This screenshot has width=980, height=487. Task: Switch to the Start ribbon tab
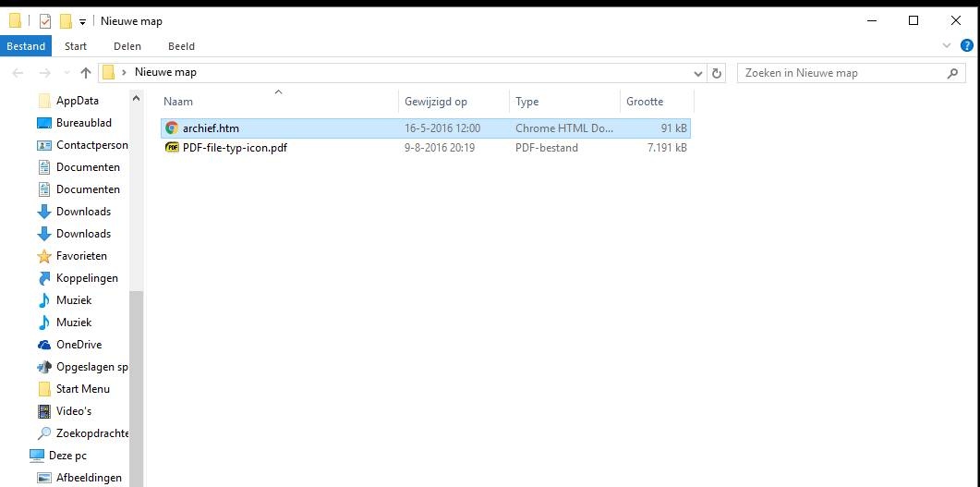76,46
